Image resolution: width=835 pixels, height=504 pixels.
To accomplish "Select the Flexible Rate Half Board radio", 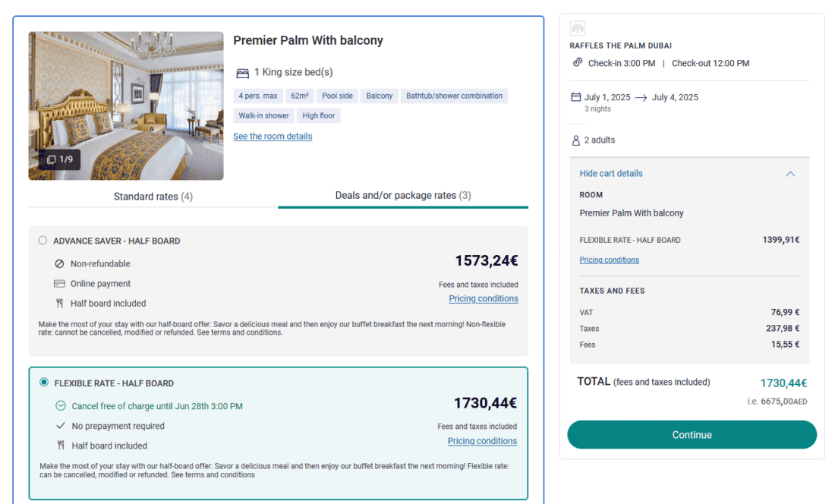I will [44, 383].
